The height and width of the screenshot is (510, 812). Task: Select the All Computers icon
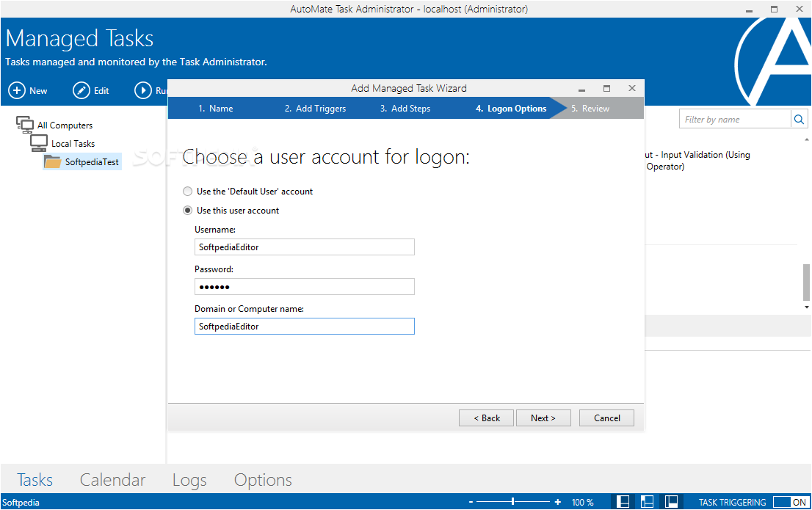coord(25,125)
